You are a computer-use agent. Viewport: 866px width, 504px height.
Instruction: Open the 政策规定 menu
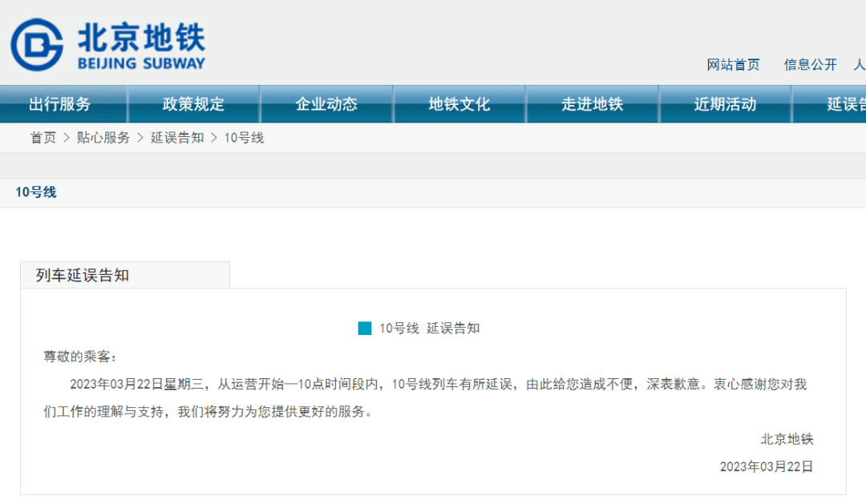click(x=193, y=104)
